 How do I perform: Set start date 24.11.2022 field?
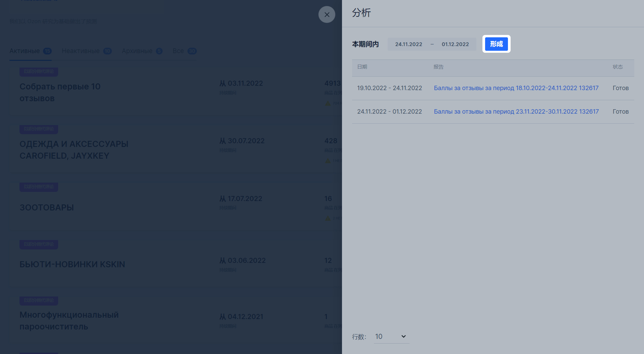point(409,44)
